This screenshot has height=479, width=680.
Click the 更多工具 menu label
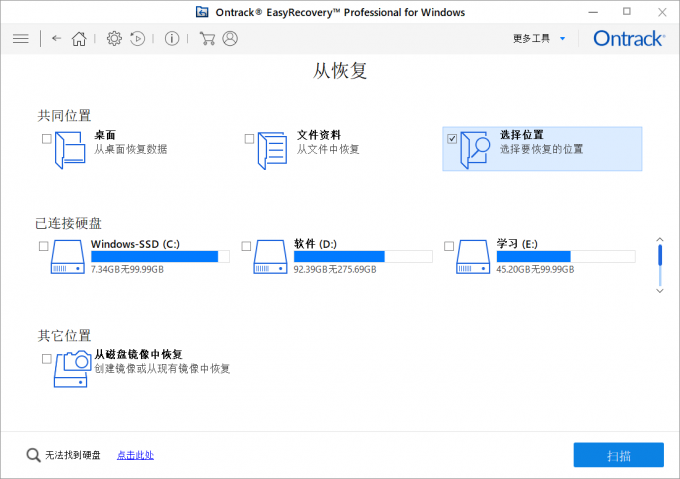[531, 39]
